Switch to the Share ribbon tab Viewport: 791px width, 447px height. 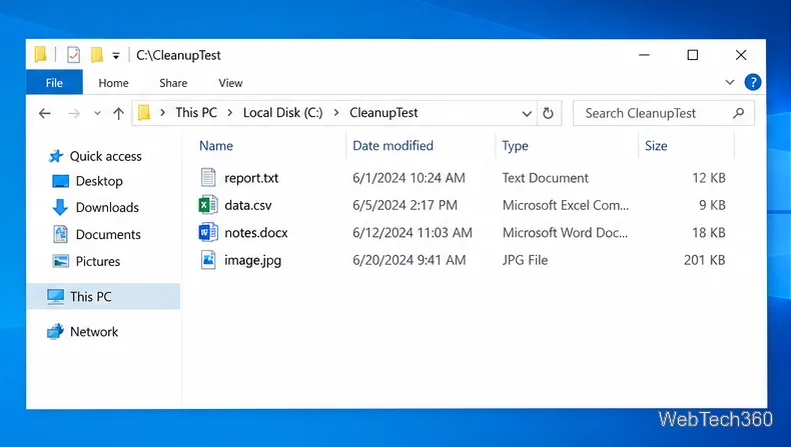click(173, 83)
